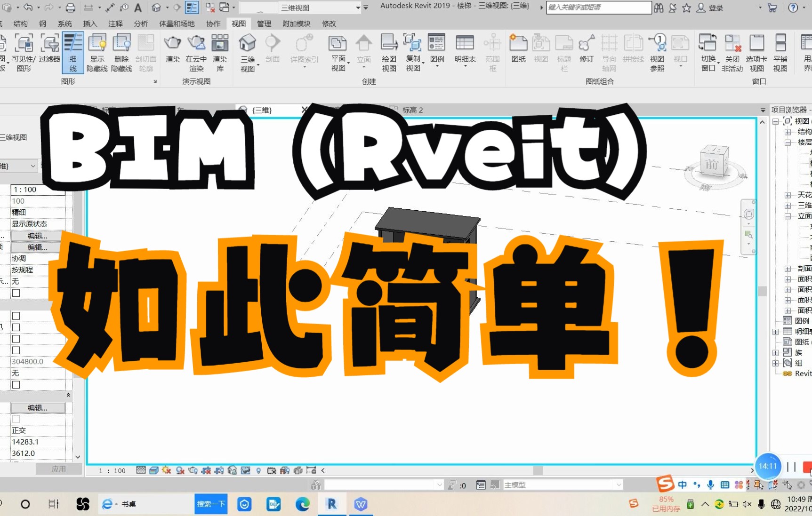Open Revit from the Windows taskbar
This screenshot has height=516, width=812.
point(332,504)
